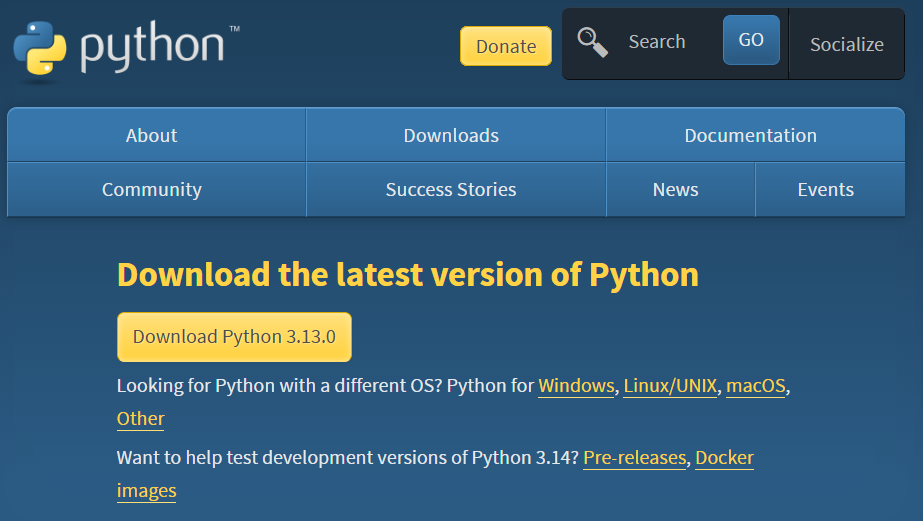
Task: Expand the Socialize menu
Action: pos(846,44)
